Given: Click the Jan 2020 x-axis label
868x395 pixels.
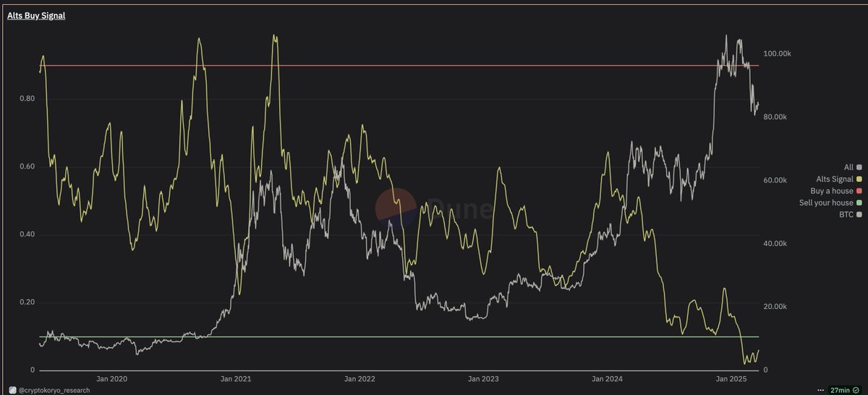Looking at the screenshot, I should click(x=112, y=378).
